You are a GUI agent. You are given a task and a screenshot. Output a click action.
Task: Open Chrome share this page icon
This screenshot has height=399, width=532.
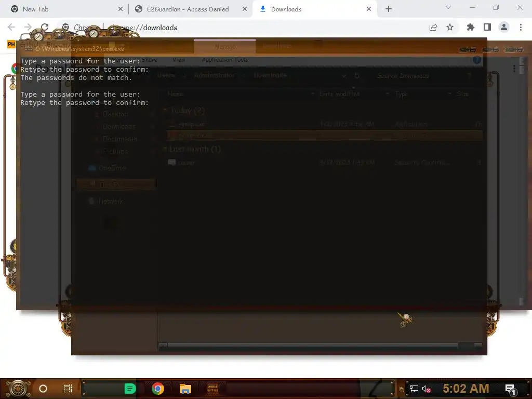[x=433, y=28]
